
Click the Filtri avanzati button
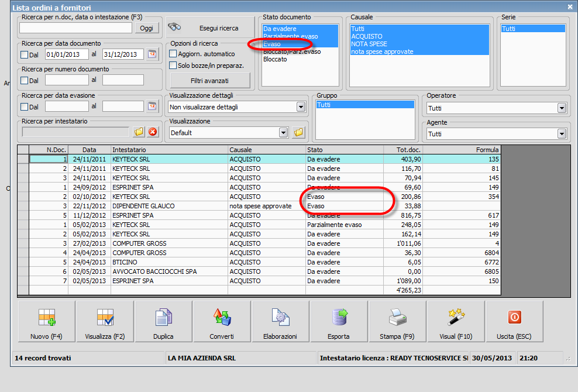[209, 80]
